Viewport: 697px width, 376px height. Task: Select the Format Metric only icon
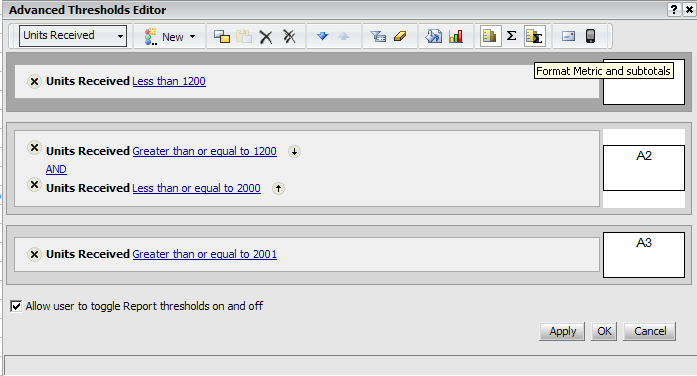tap(489, 36)
